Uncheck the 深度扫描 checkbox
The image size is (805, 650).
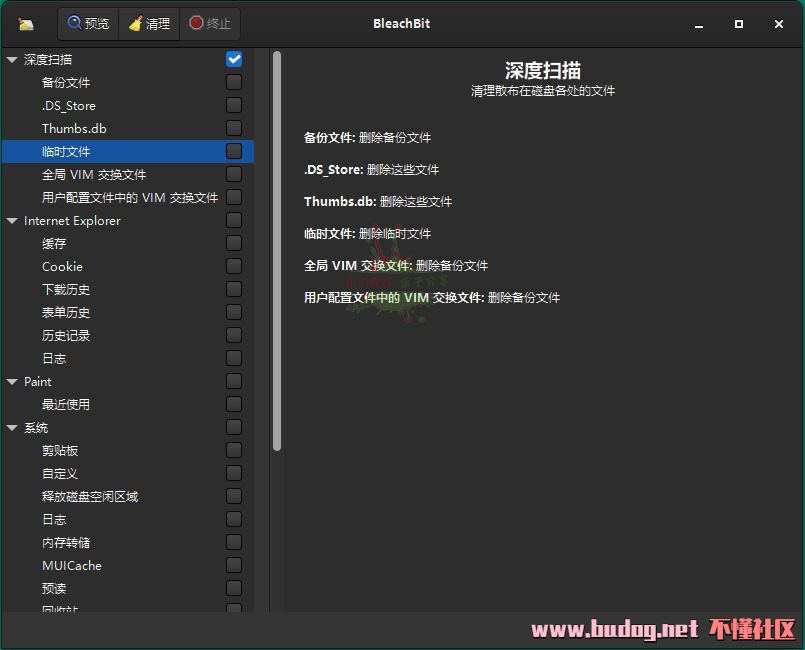234,60
